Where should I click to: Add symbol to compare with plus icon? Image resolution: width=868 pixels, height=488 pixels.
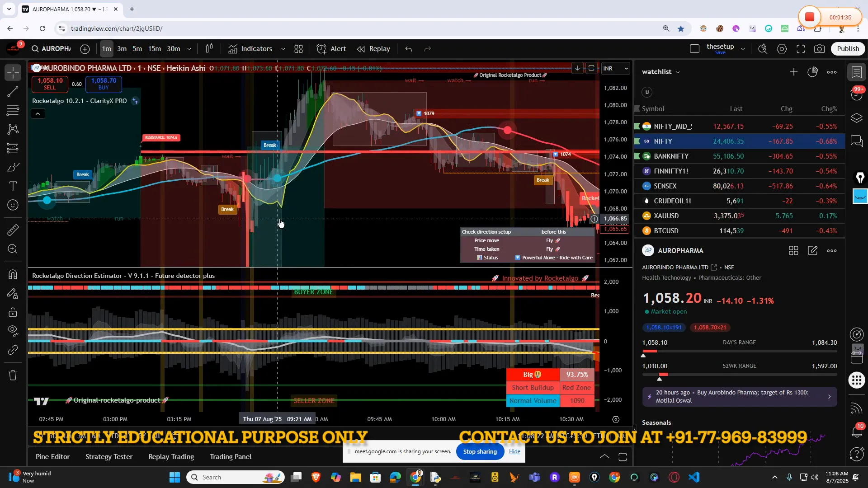(85, 49)
